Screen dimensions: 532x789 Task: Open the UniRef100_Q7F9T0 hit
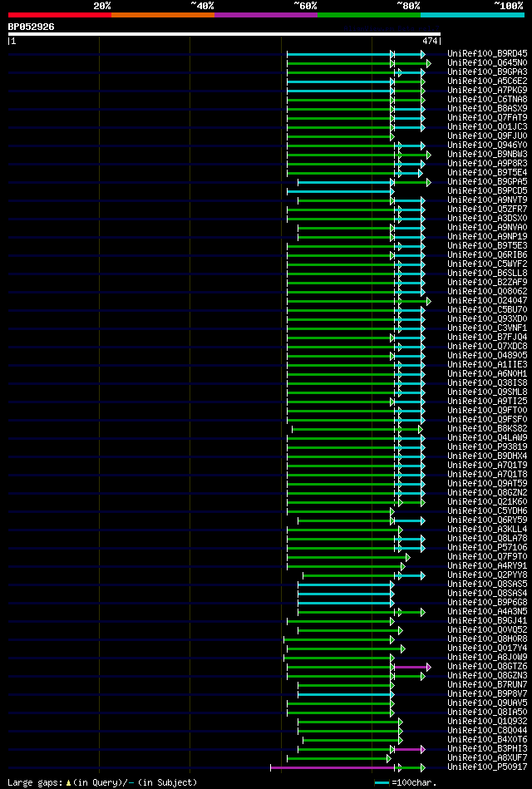[x=487, y=558]
